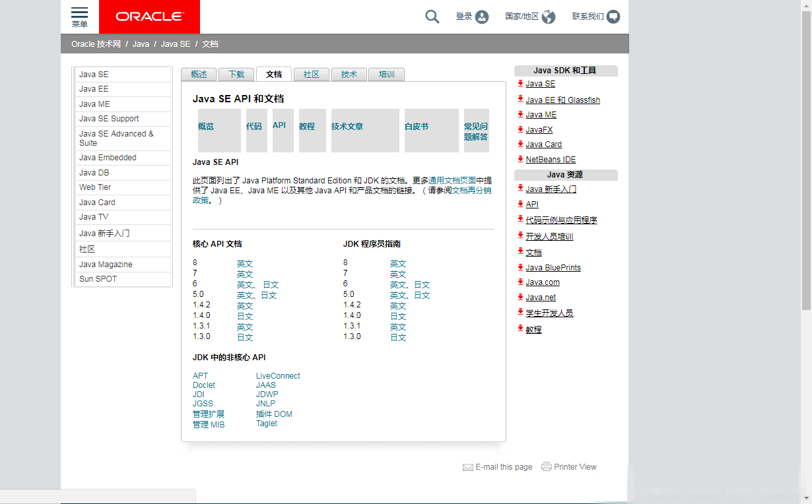Open the 插件 DOM link
This screenshot has height=504, width=812.
(x=274, y=414)
